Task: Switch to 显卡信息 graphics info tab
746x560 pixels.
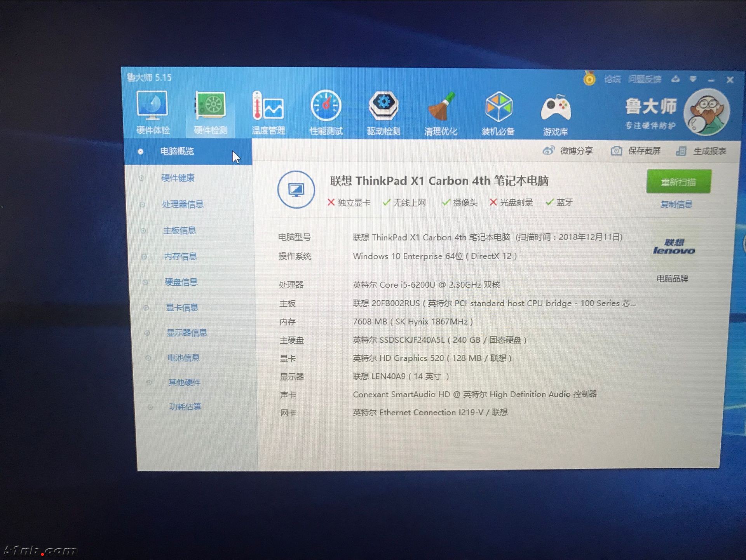Action: [182, 308]
